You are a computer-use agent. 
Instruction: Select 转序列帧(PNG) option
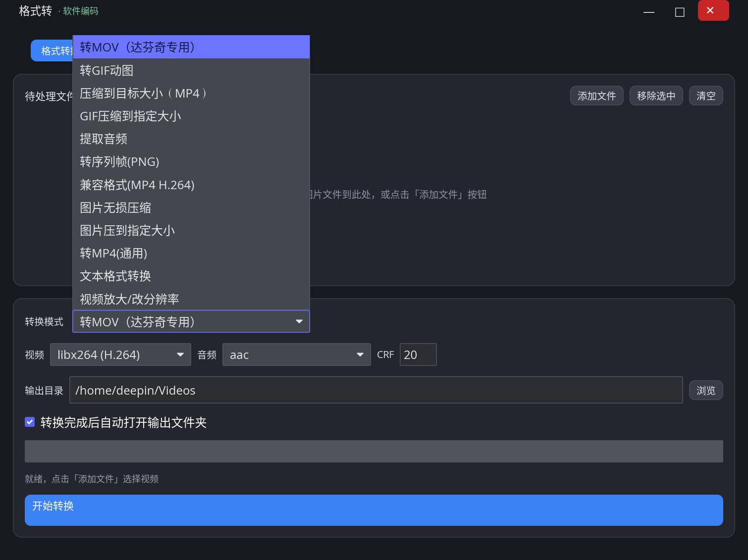(191, 161)
